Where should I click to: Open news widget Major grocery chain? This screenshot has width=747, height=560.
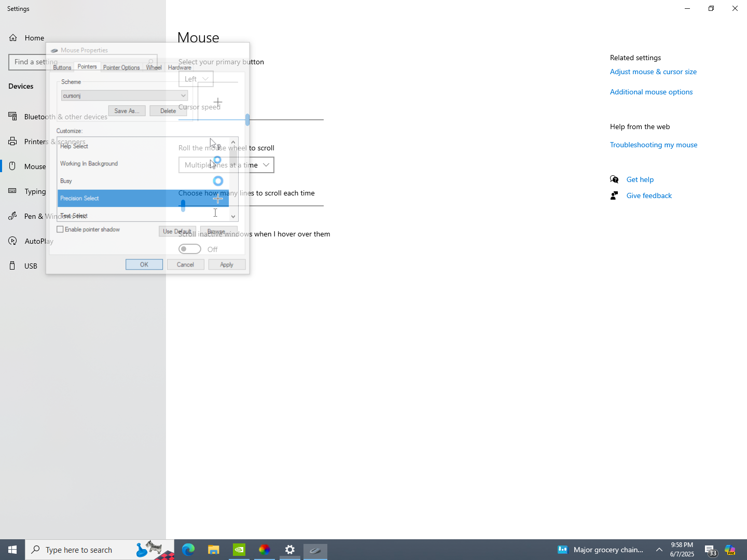click(x=600, y=550)
